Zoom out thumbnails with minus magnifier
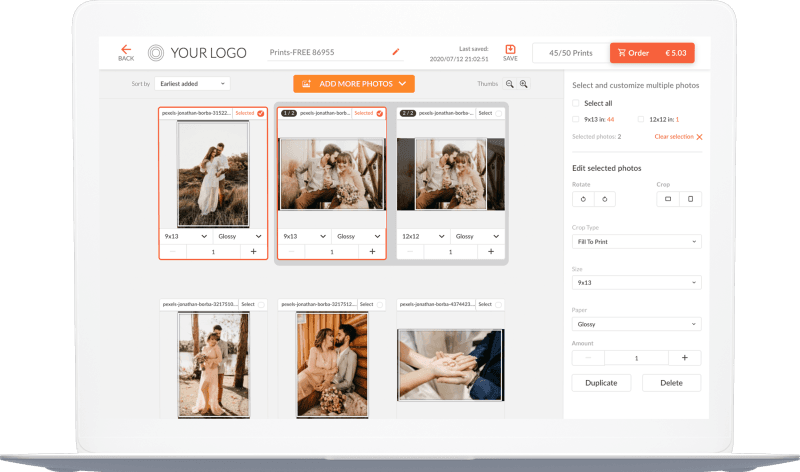The image size is (800, 472). [x=509, y=85]
